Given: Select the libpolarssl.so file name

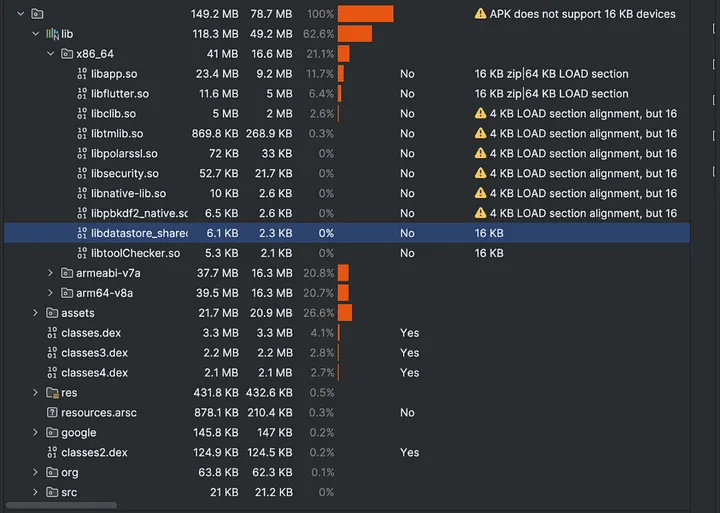Looking at the screenshot, I should point(124,154).
